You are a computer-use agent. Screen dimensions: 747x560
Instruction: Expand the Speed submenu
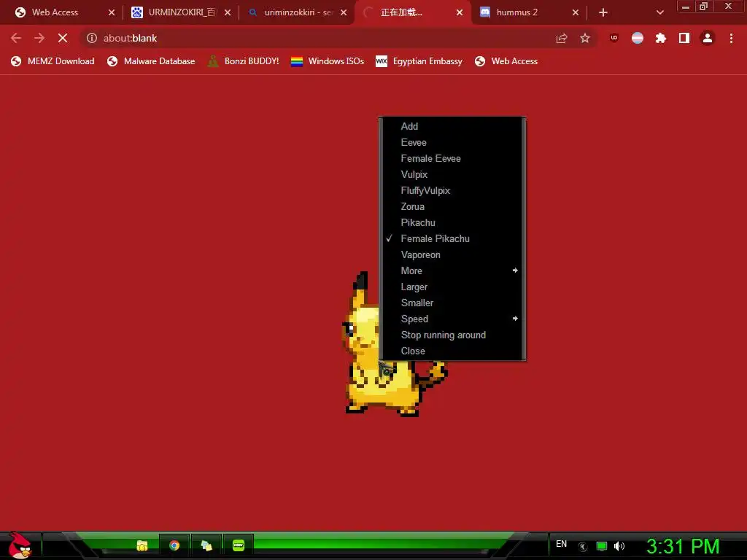coord(452,319)
